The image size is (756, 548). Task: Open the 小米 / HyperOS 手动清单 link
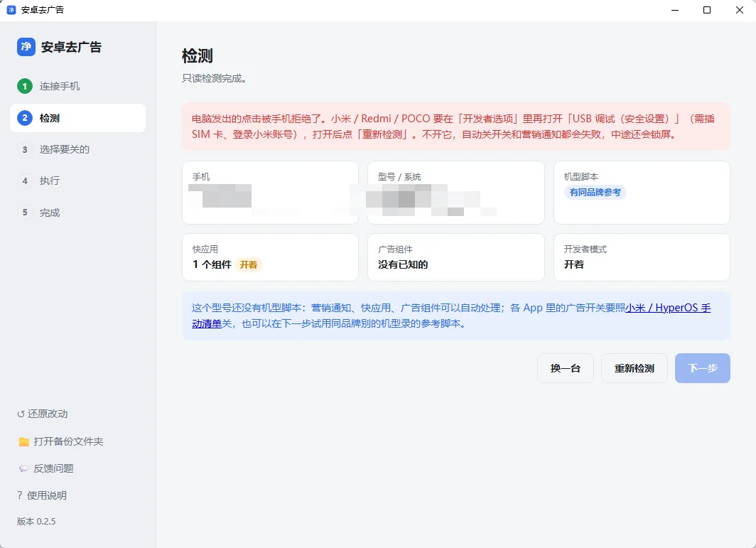668,308
